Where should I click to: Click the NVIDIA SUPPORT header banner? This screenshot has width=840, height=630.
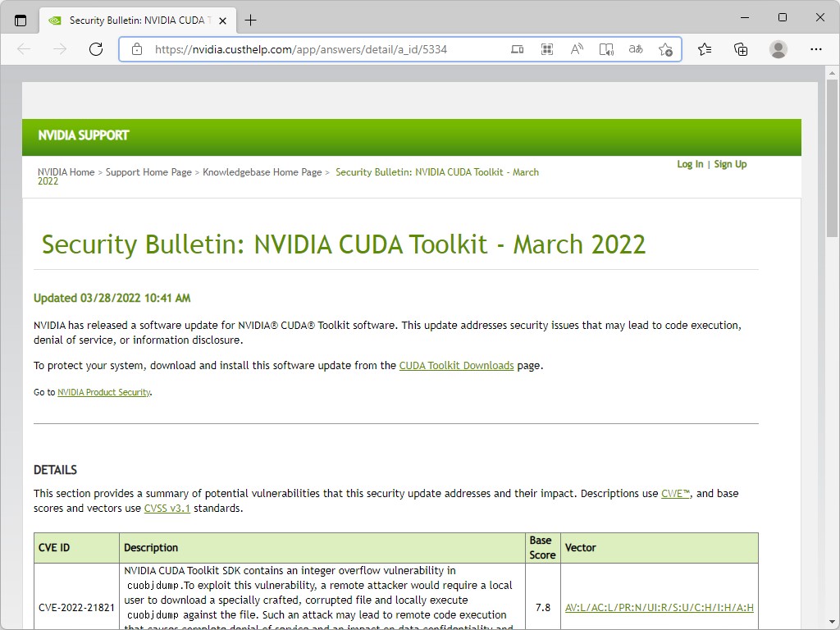click(x=412, y=137)
